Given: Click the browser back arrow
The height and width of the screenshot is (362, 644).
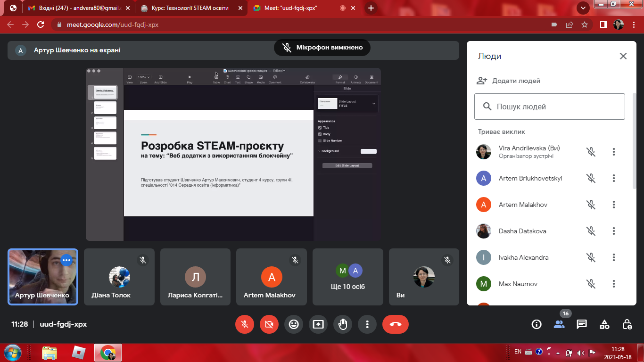Looking at the screenshot, I should point(10,25).
